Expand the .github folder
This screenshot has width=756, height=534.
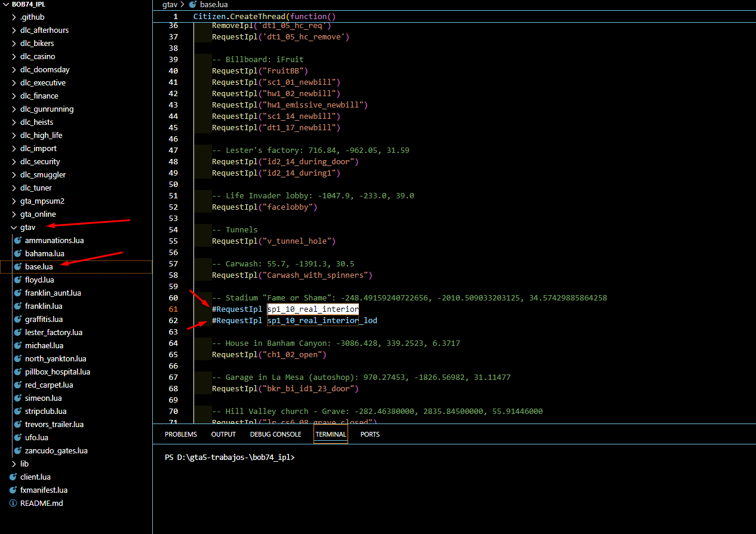tap(14, 17)
